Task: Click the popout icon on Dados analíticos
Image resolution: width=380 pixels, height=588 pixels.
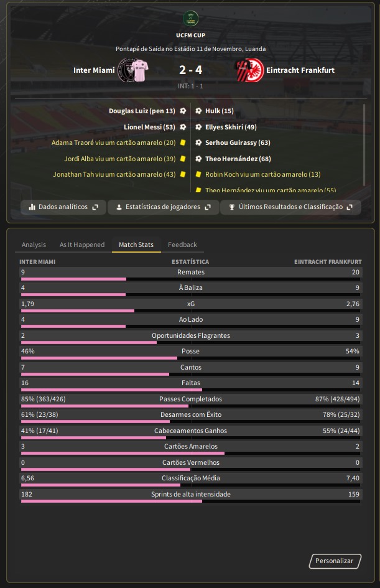Action: [95, 207]
